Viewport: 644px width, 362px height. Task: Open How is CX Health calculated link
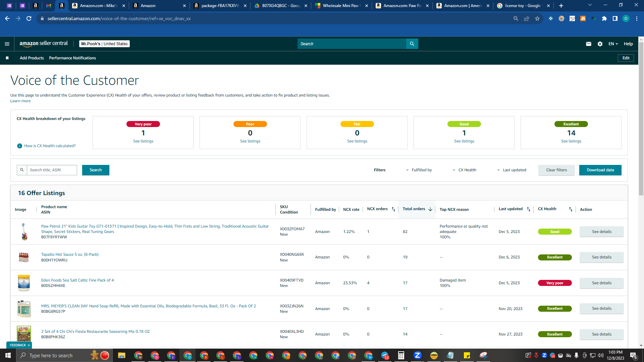(x=50, y=146)
